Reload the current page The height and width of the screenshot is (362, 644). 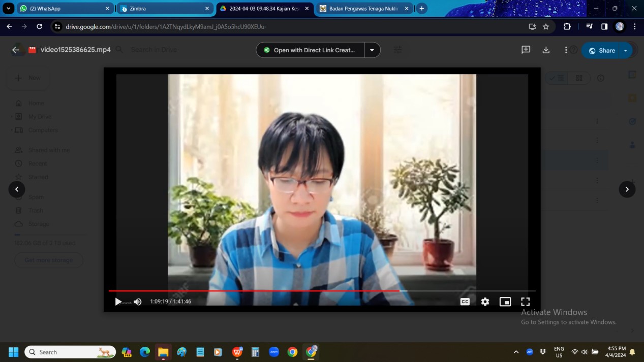(x=39, y=26)
